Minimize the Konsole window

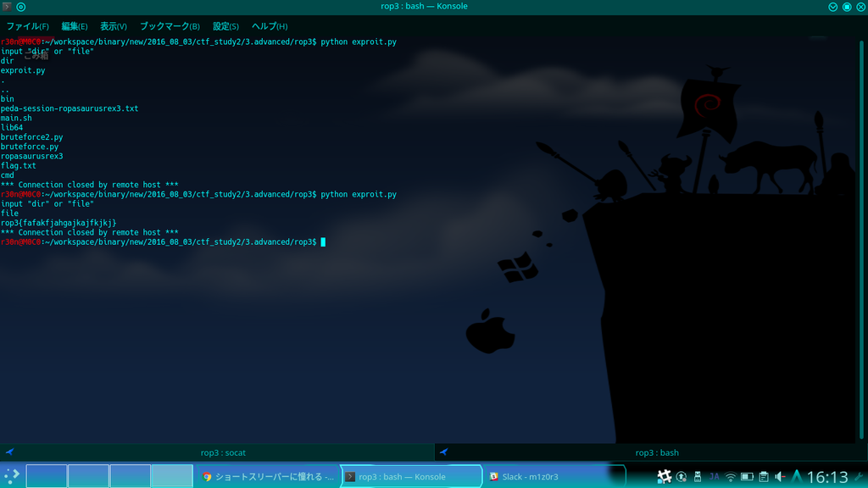click(x=832, y=7)
